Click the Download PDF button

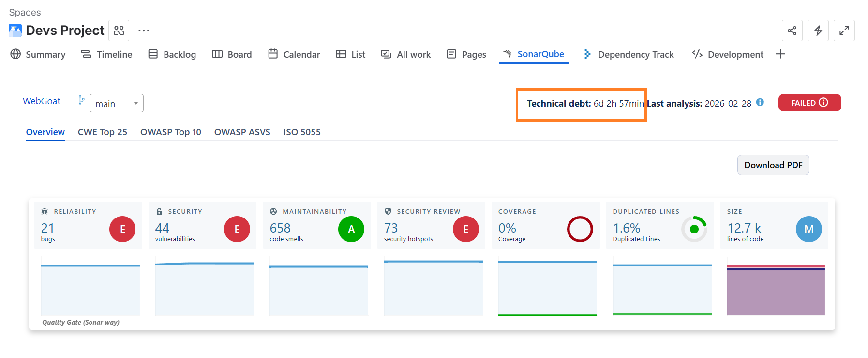pyautogui.click(x=773, y=165)
